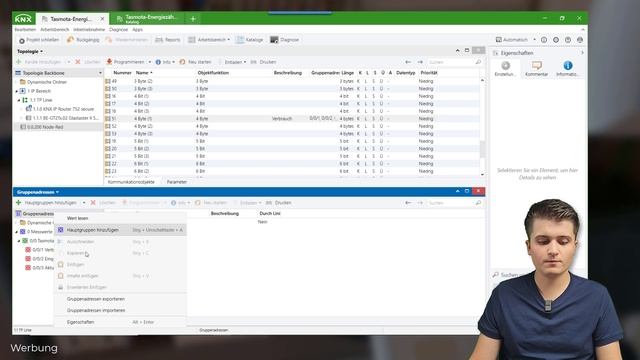Click Neu starten in Topologie toolbar
This screenshot has width=640, height=360.
(196, 62)
